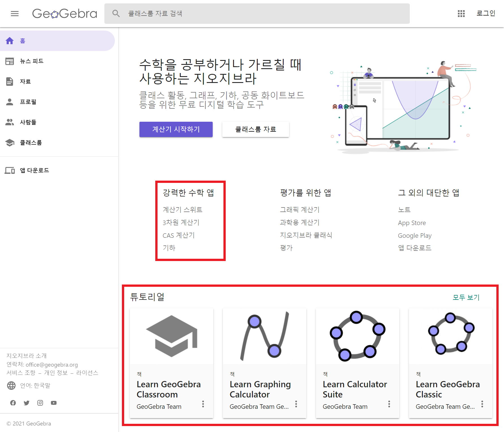Viewport: 504px width, 432px height.
Task: Change language via 언어: 한국말
Action: [35, 386]
